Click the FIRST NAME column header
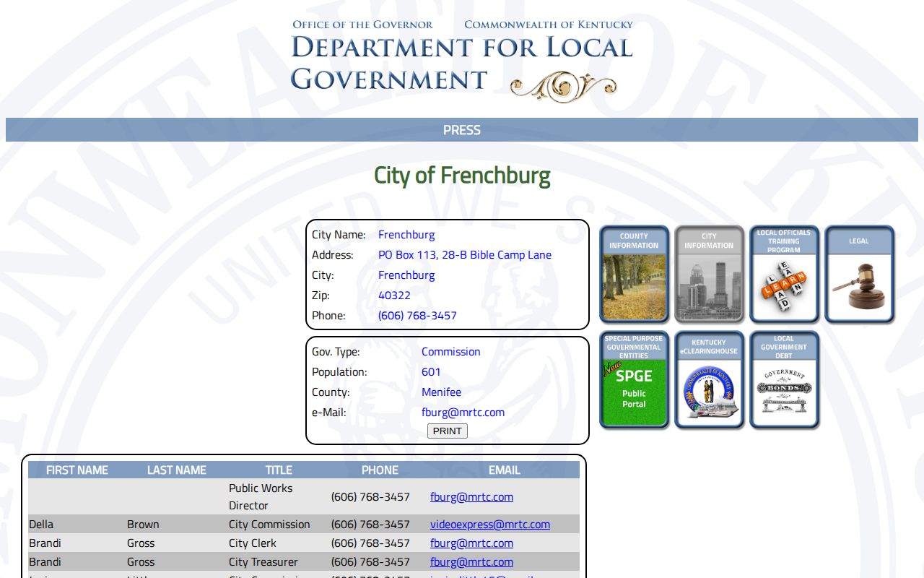 [77, 470]
